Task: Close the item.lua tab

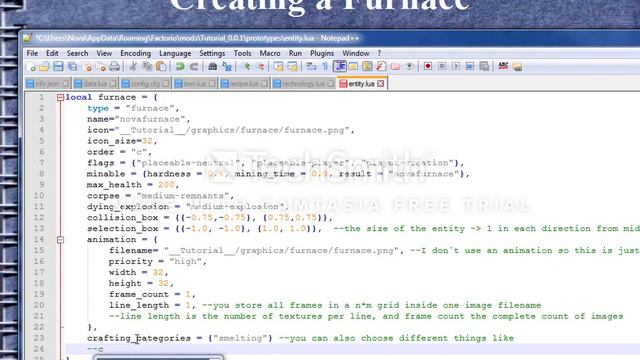Action: [212, 84]
